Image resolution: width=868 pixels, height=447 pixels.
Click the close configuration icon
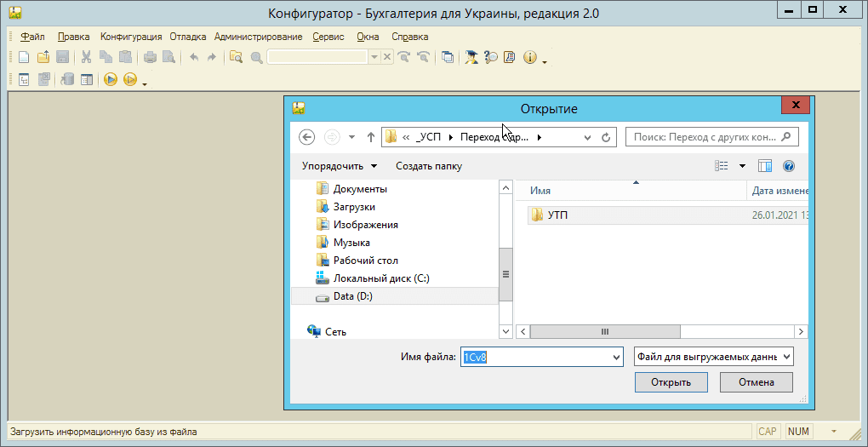pyautogui.click(x=43, y=80)
